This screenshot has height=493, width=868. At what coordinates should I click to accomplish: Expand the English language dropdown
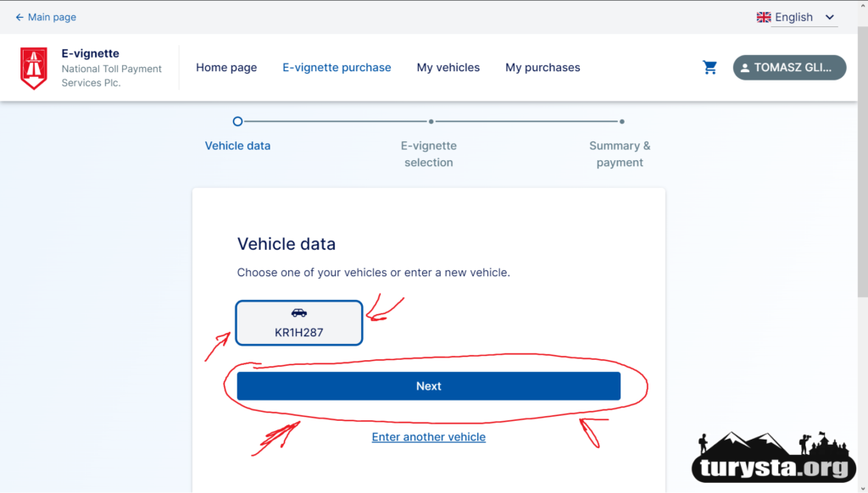(829, 17)
